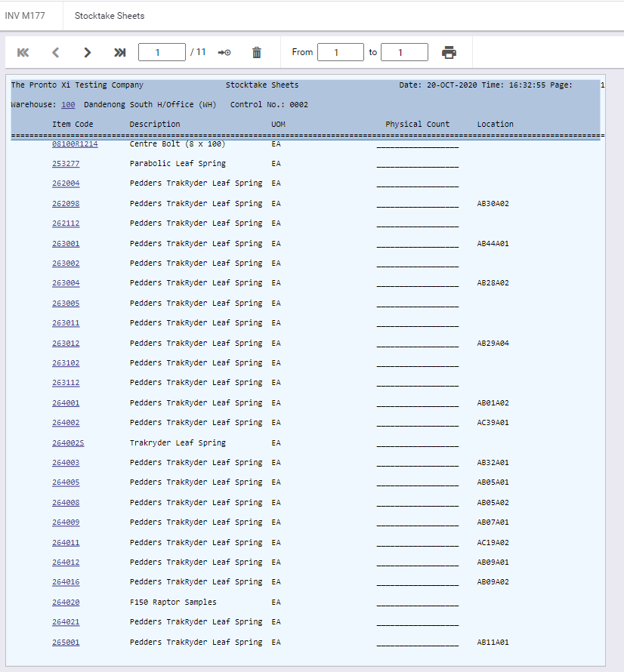
Task: Open item code 262098
Action: coord(66,204)
